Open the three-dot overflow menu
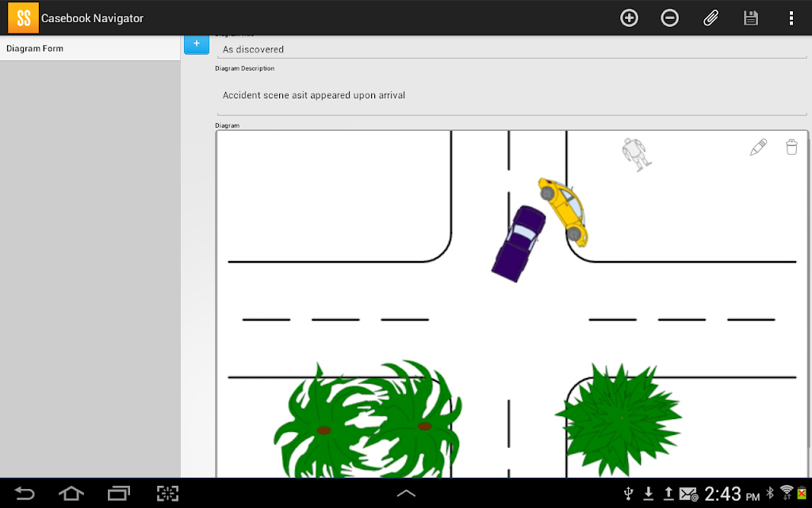Screen dimensions: 812x508 [791, 17]
